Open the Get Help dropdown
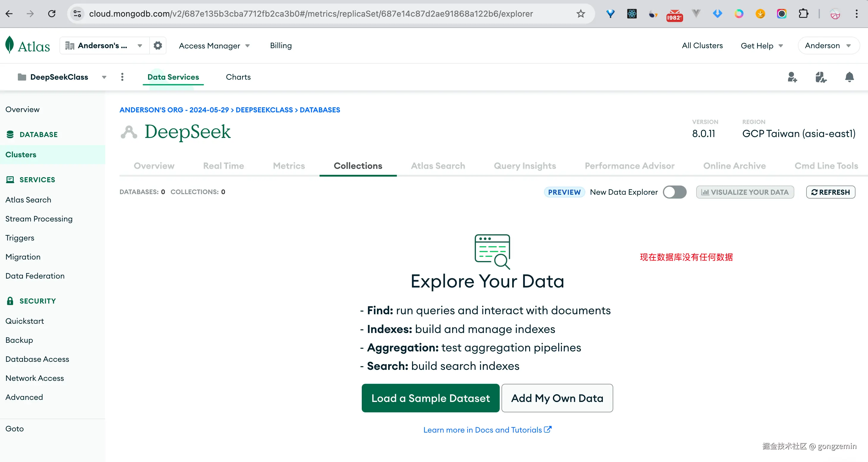This screenshot has height=462, width=868. tap(762, 46)
